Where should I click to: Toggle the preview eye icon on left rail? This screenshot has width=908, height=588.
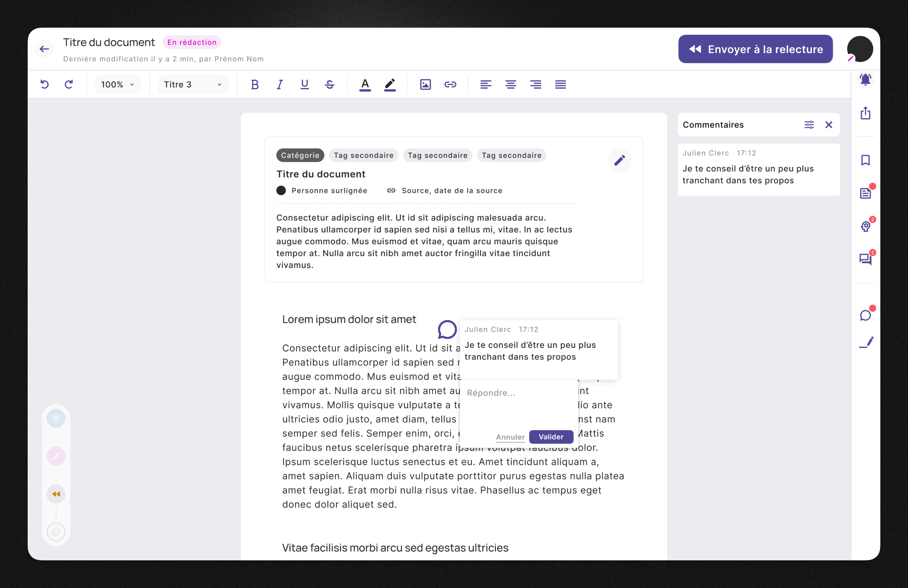(56, 418)
